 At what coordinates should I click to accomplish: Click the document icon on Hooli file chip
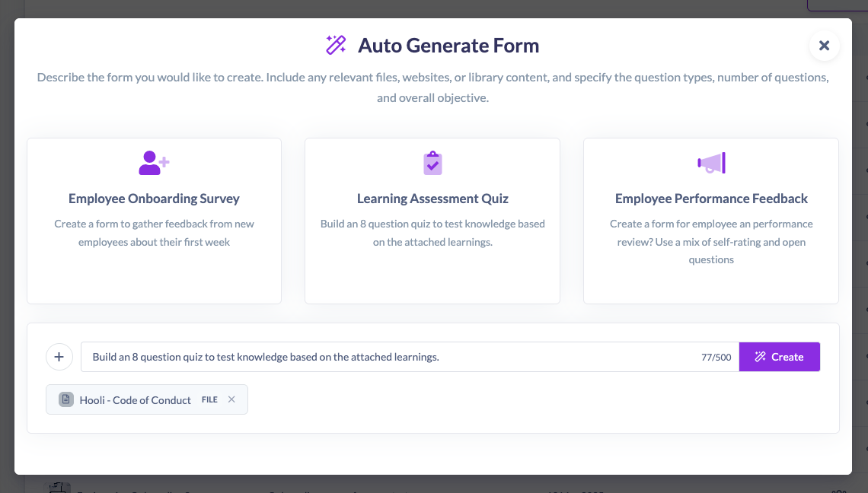[66, 399]
